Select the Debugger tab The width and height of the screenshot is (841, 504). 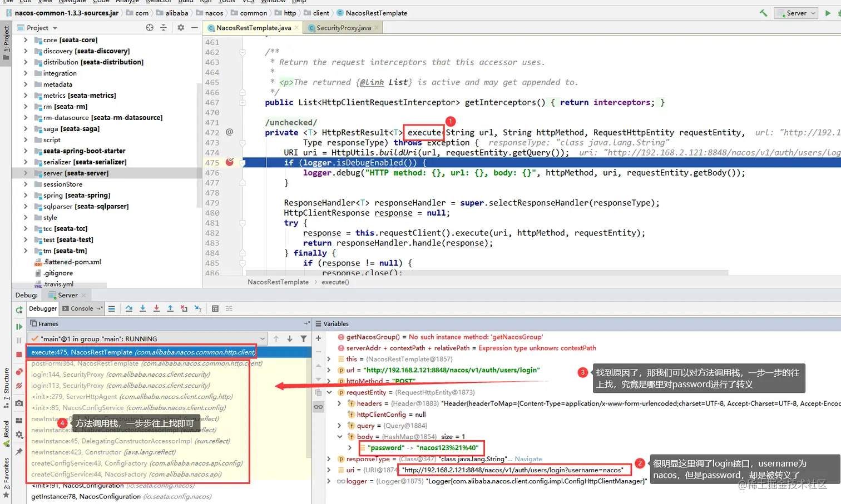click(43, 308)
